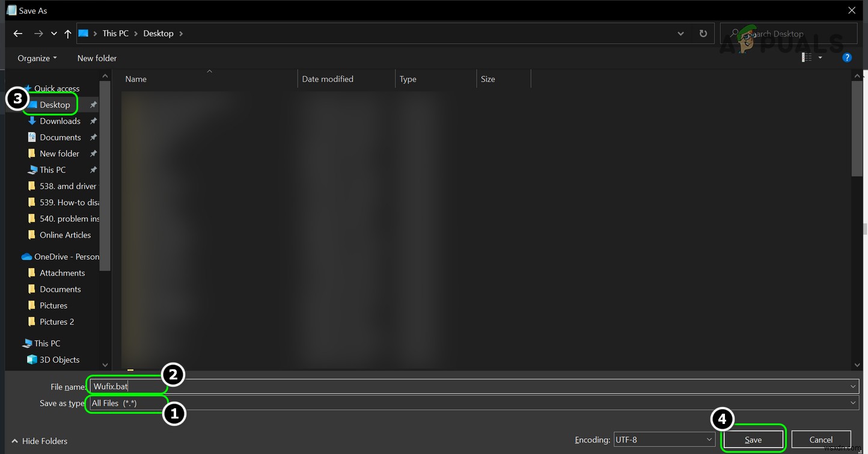This screenshot has height=454, width=868.
Task: Click the Desktop breadcrumb in address bar
Action: coord(158,34)
